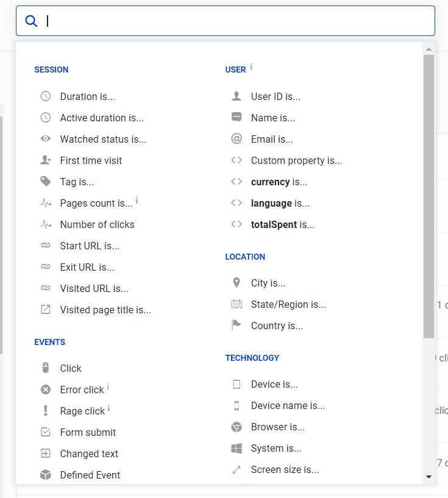Choose the Number of clicks filter

[97, 224]
